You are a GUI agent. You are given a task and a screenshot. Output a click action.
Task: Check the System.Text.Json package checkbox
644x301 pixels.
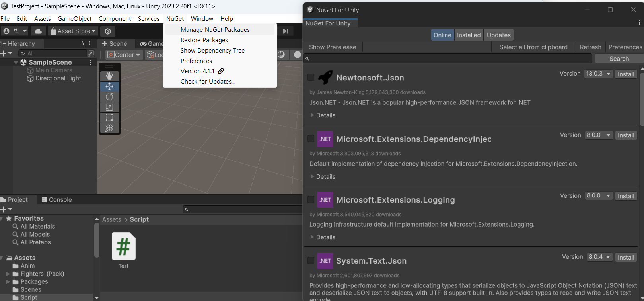[x=311, y=260]
